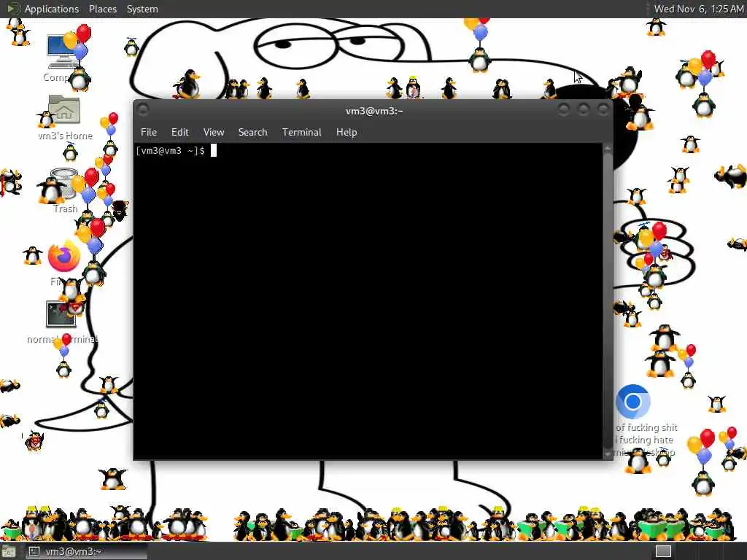Open the Help menu in terminal

(347, 133)
